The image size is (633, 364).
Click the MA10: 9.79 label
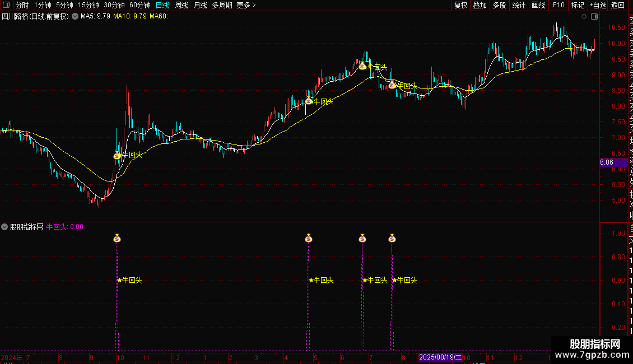[130, 16]
